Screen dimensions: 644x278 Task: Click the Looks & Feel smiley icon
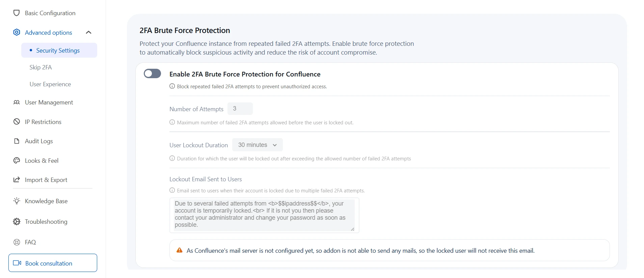click(x=17, y=160)
